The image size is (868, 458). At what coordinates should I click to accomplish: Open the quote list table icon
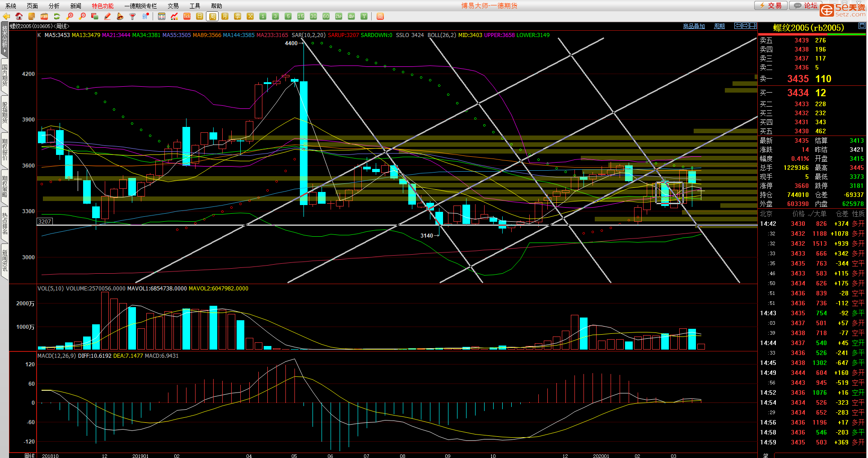click(x=162, y=16)
